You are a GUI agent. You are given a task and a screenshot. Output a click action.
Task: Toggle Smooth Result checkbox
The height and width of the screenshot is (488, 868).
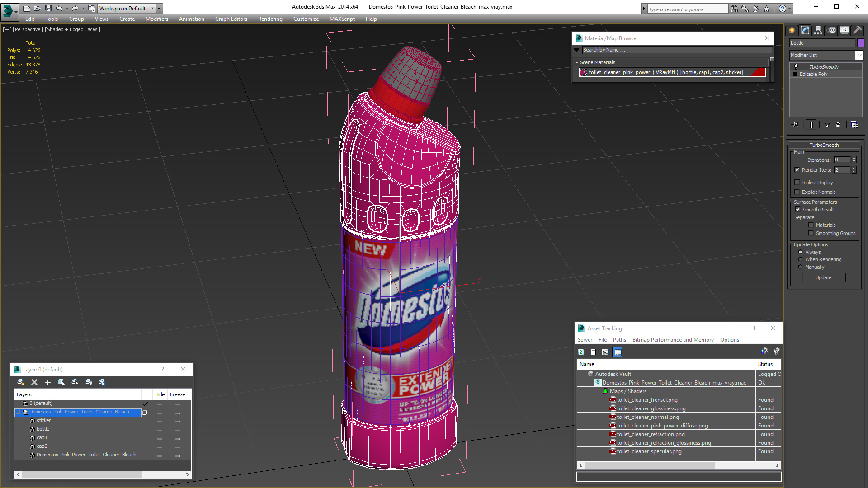798,210
